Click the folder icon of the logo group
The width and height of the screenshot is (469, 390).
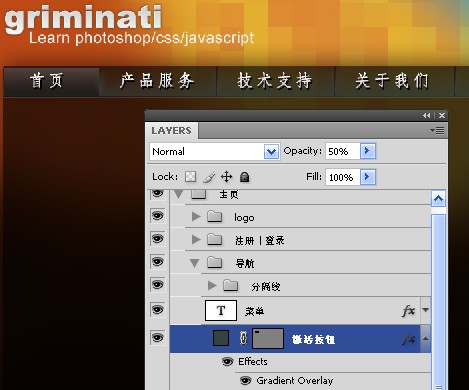(215, 217)
